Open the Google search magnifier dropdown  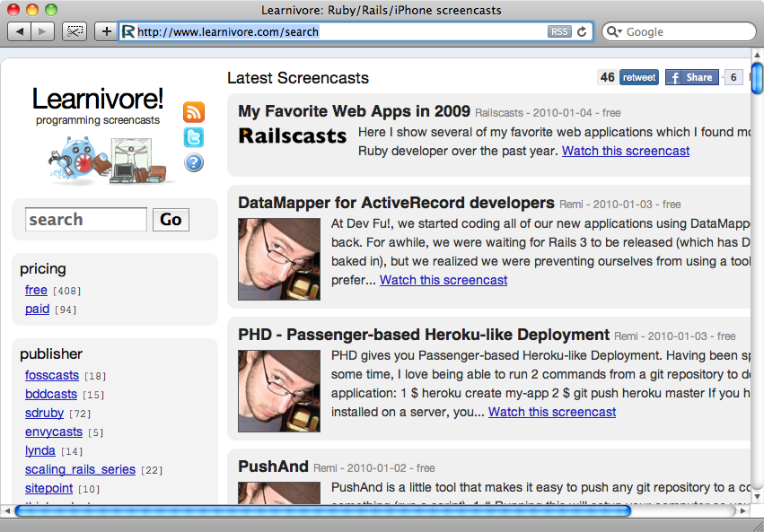coord(614,31)
